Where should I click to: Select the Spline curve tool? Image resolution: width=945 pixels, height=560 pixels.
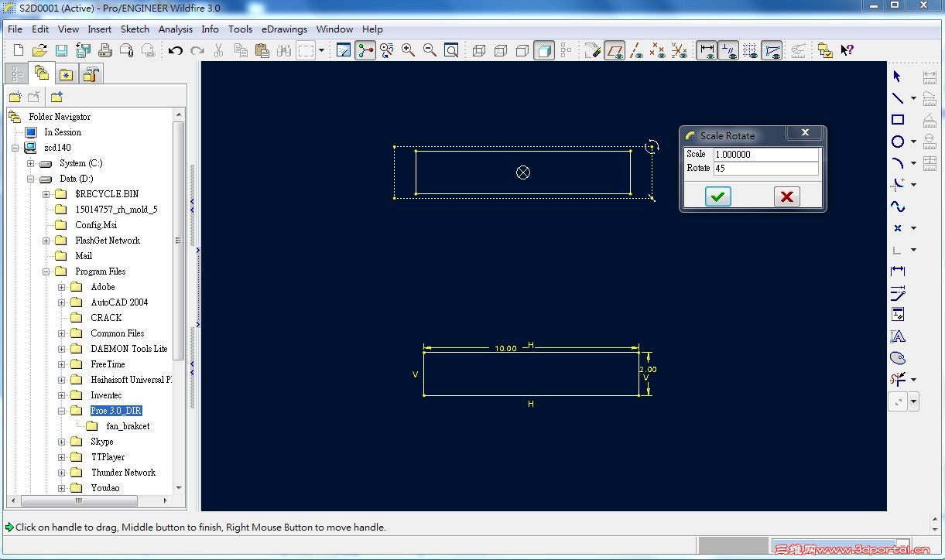pos(897,207)
